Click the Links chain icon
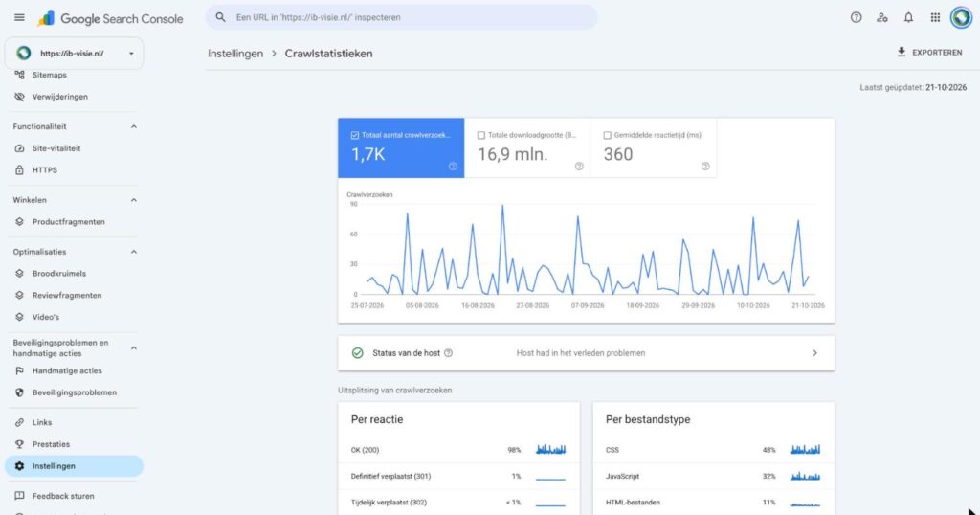 (19, 422)
